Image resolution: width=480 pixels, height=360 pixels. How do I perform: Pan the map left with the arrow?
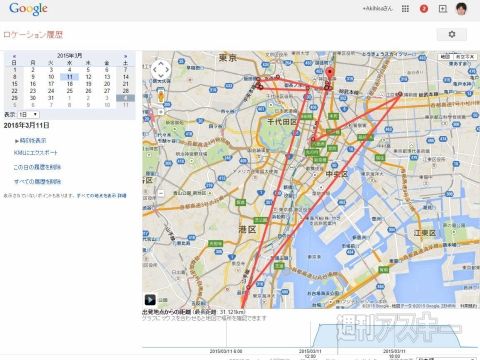point(154,70)
